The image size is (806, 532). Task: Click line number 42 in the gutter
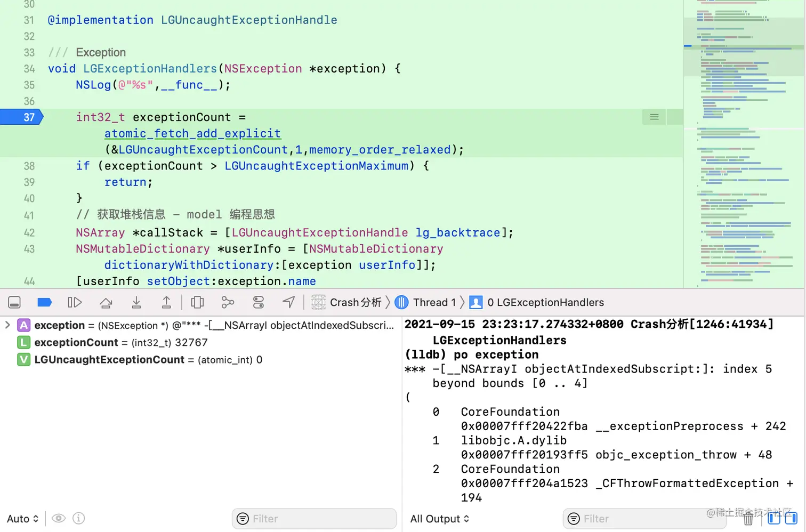29,233
